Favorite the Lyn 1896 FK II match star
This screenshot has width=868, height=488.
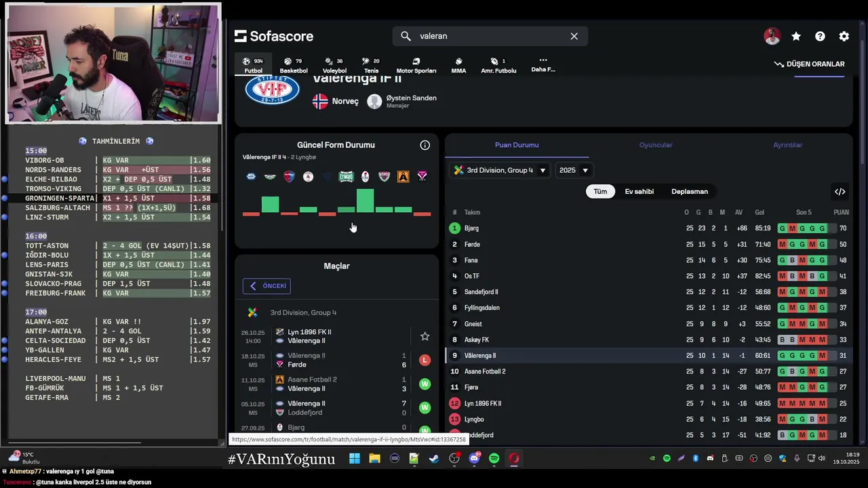(x=425, y=336)
